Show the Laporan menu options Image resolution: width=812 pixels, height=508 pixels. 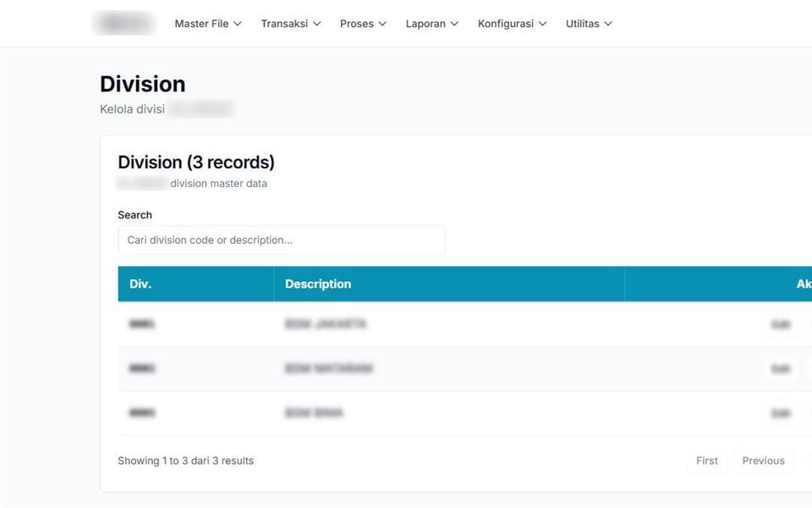(432, 24)
